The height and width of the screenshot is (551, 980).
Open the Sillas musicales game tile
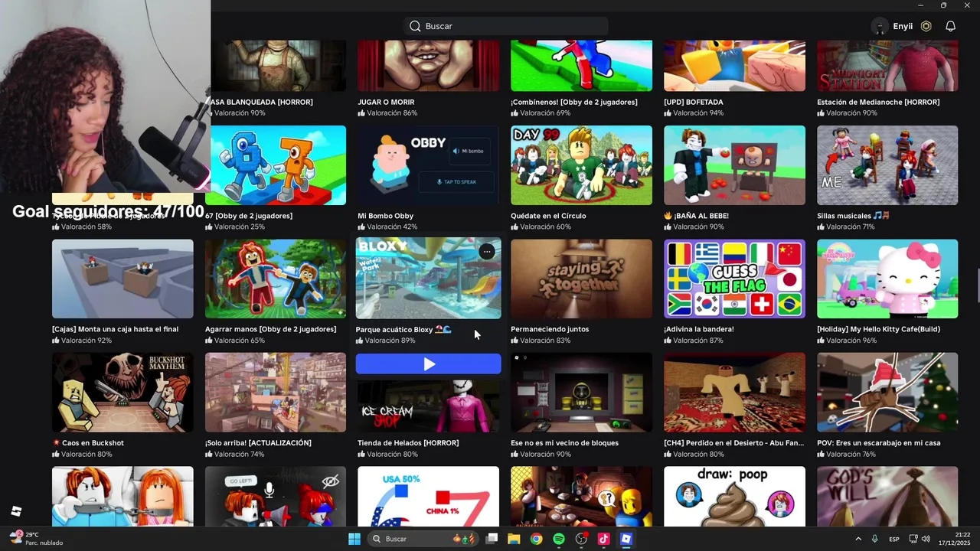(887, 165)
